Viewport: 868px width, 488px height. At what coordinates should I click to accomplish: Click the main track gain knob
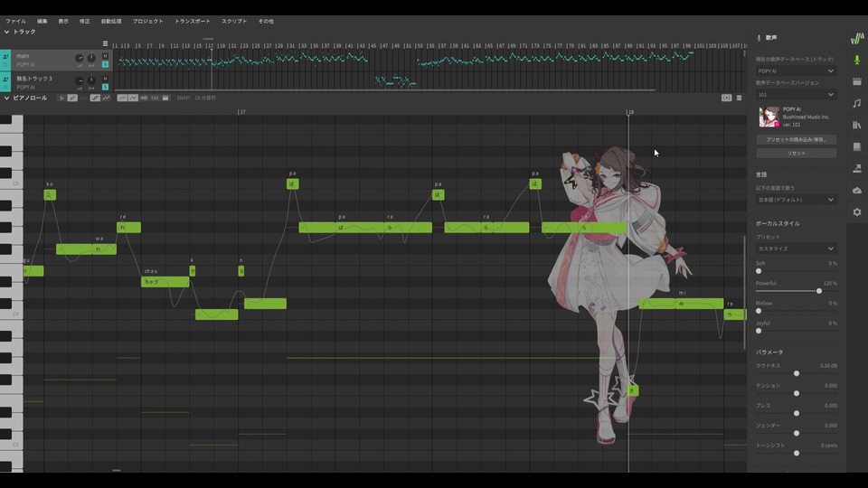(80, 58)
